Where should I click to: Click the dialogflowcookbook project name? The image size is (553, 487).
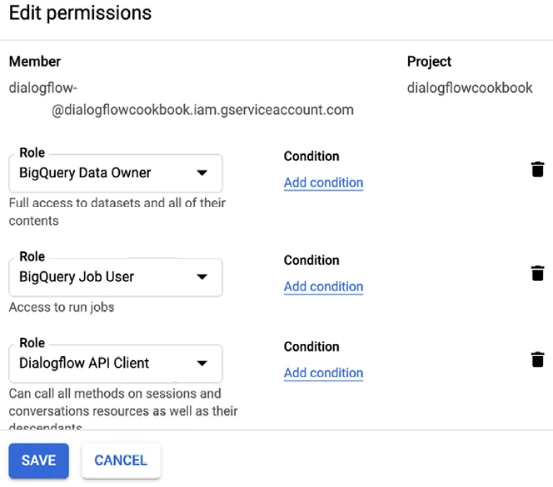[470, 88]
